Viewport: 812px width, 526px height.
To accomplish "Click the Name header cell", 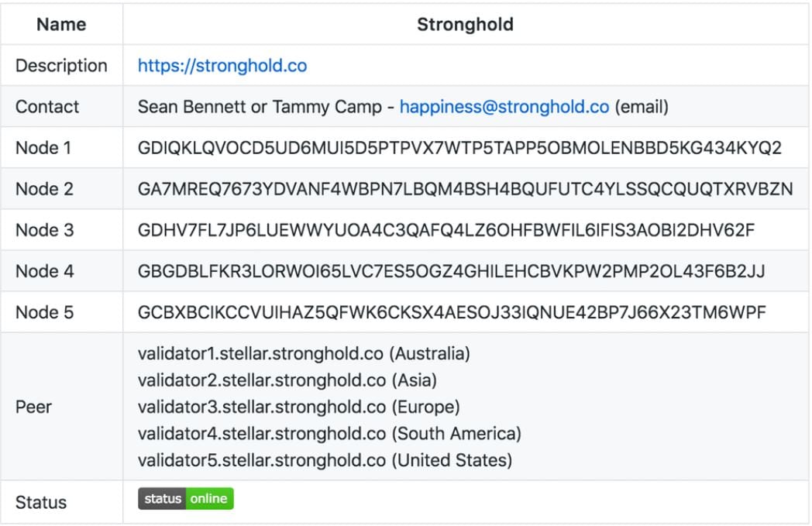I will click(61, 24).
